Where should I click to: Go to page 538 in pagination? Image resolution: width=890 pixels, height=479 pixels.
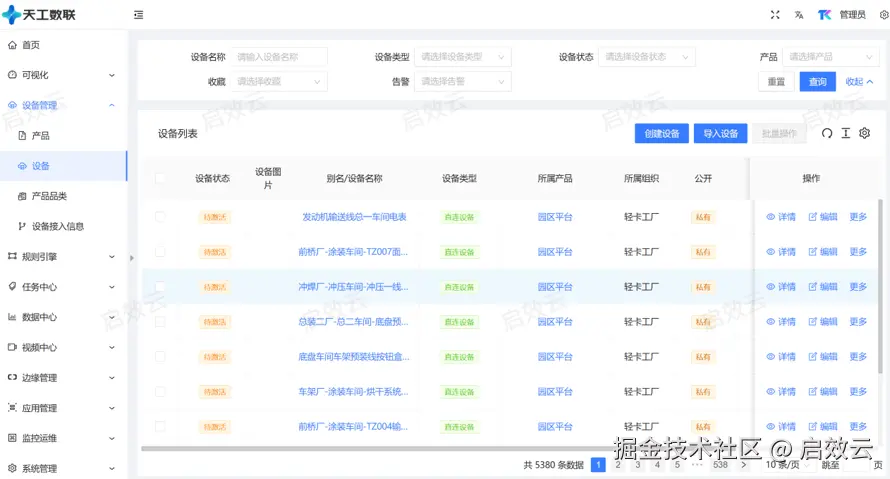click(x=720, y=465)
